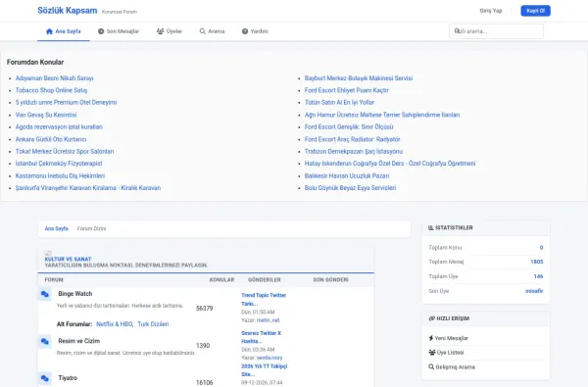This screenshot has height=387, width=588.
Task: Click the chat bubble icon beside Binge Watch
Action: click(x=45, y=294)
